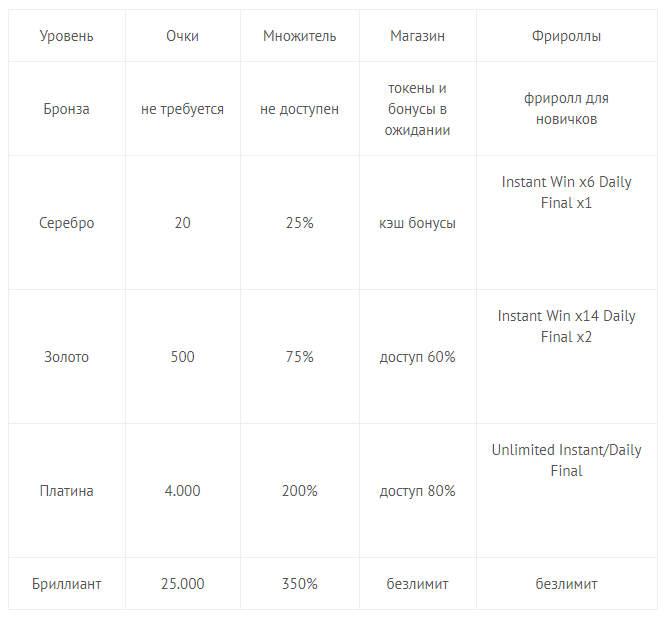The width and height of the screenshot is (669, 623).
Task: Select the Платина level cell
Action: tap(67, 491)
